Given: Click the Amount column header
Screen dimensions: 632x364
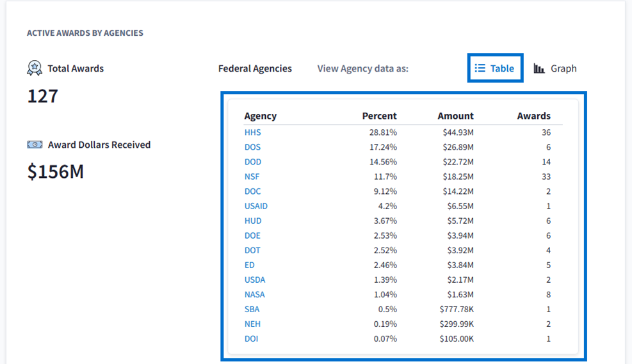Looking at the screenshot, I should [x=455, y=116].
